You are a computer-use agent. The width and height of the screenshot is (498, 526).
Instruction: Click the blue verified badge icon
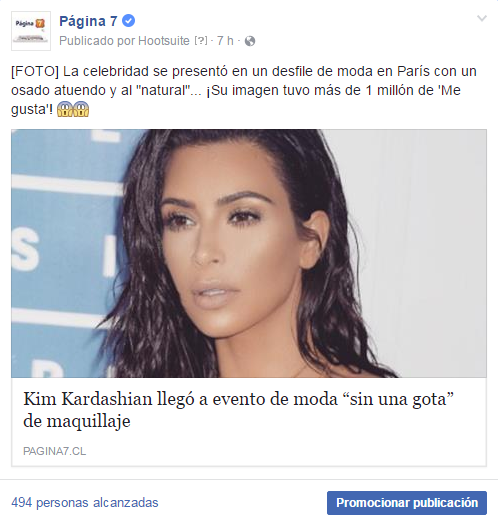[128, 21]
